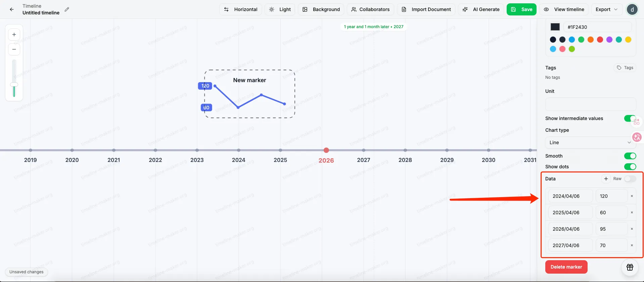Viewport: 644px width, 282px height.
Task: Switch orientation with Horizontal button
Action: tap(241, 9)
